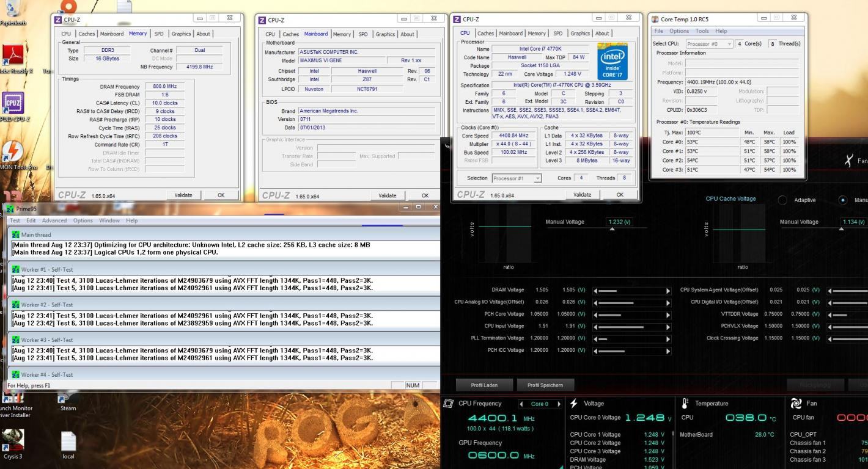Open the Launch Monitor Driver Installer shortcut
This screenshot has width=868, height=469.
coord(13,398)
